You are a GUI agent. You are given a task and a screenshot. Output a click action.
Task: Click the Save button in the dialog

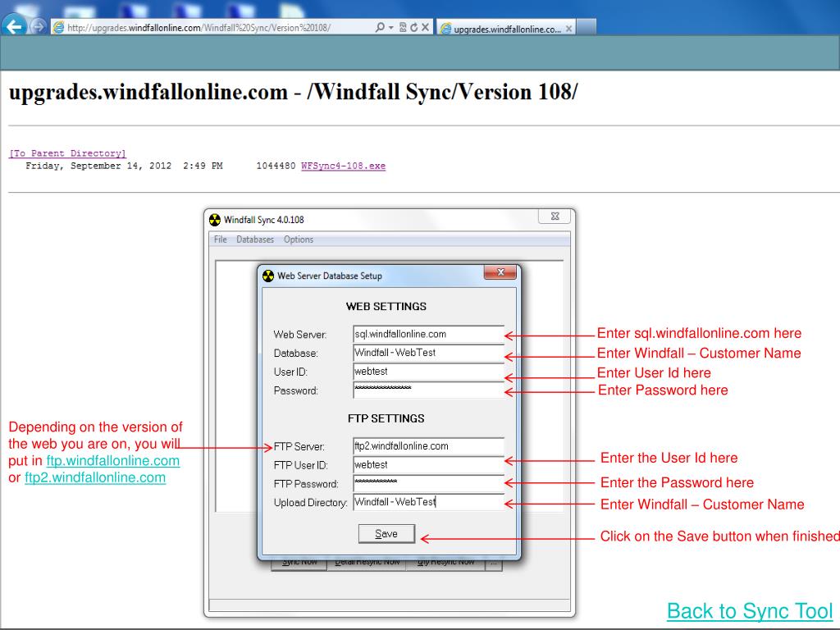386,533
